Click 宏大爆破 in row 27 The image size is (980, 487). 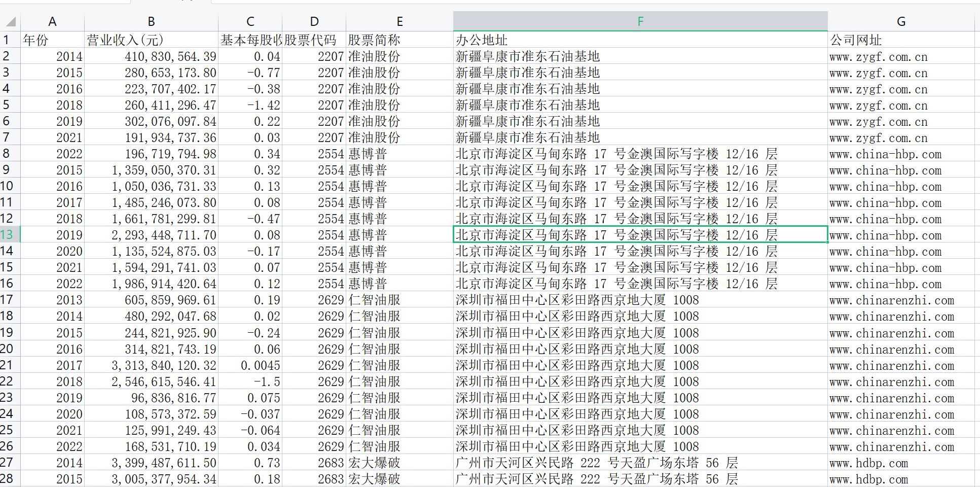click(x=400, y=463)
